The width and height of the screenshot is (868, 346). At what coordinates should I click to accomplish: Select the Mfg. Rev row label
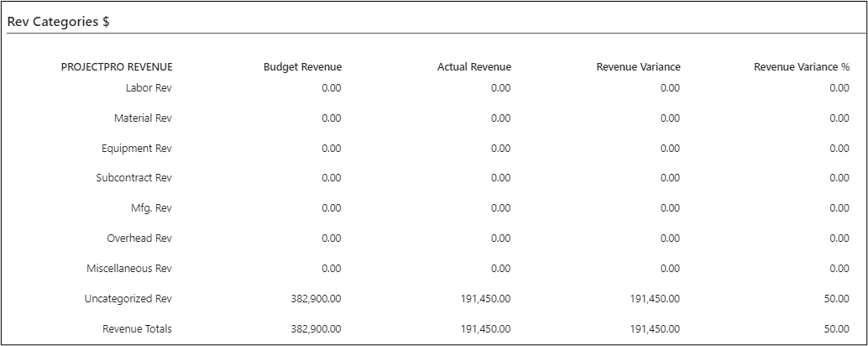151,208
